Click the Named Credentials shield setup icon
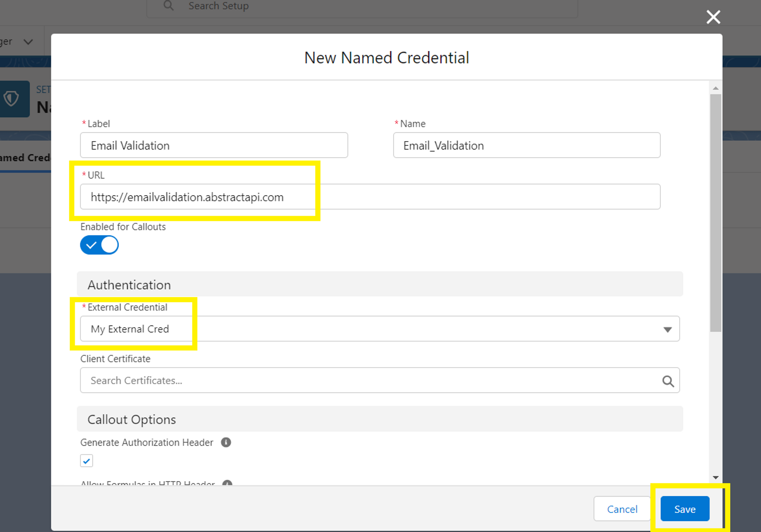Screen dimensions: 761x532 point(11,99)
